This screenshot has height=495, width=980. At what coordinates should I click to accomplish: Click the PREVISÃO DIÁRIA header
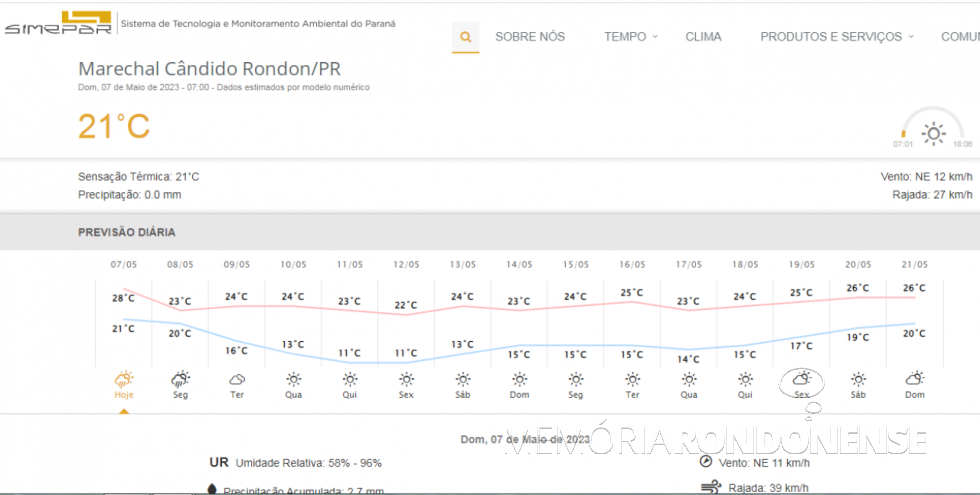tap(126, 232)
